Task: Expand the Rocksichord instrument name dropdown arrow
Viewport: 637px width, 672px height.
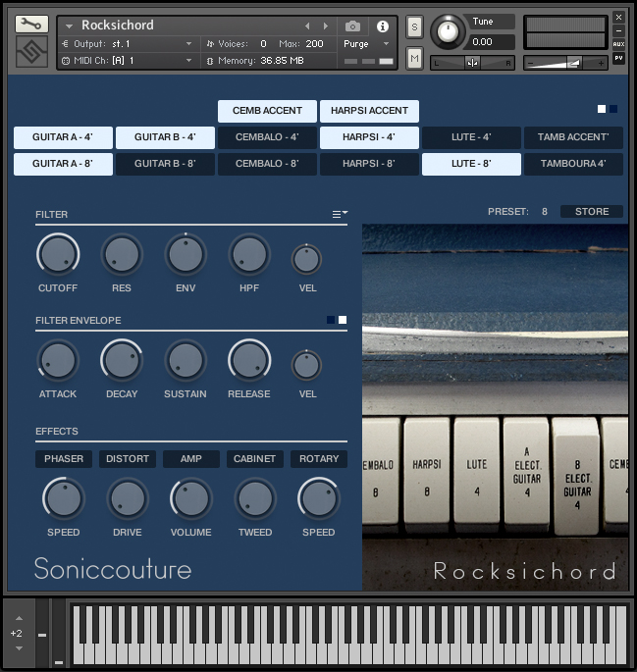Action: (69, 26)
